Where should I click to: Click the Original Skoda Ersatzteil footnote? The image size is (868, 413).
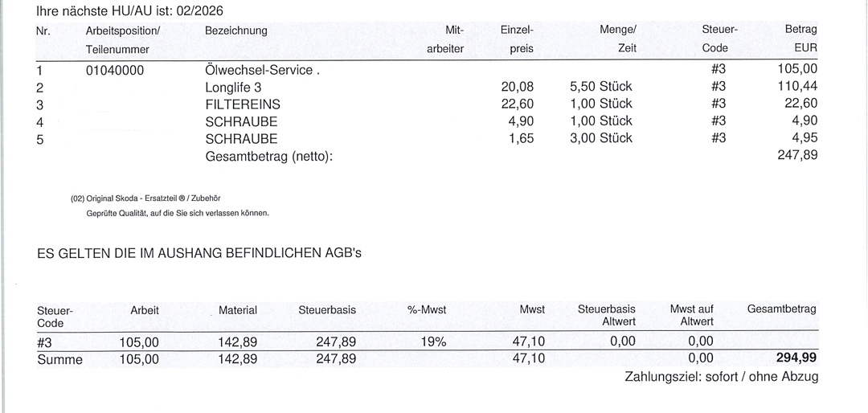145,198
